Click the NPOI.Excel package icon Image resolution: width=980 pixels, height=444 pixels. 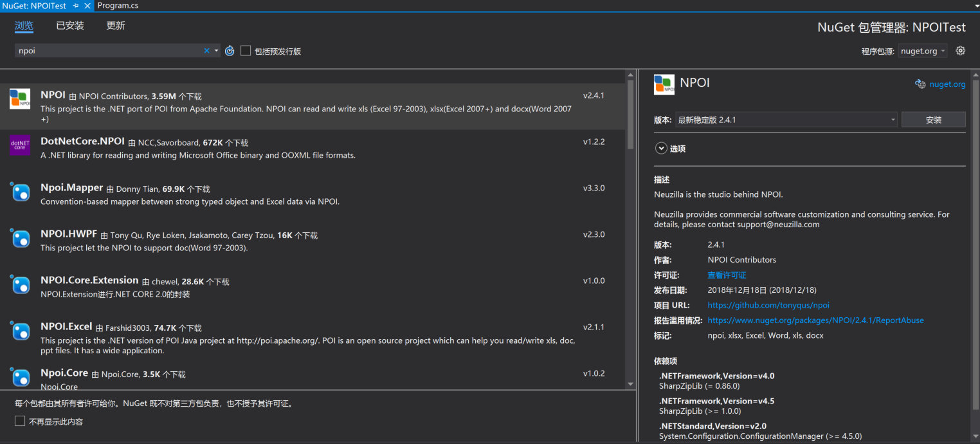(20, 331)
